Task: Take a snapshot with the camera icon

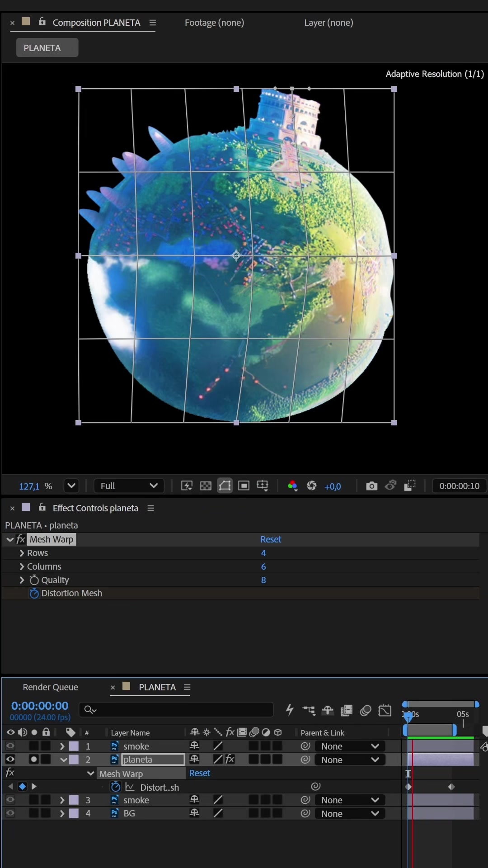Action: tap(372, 486)
